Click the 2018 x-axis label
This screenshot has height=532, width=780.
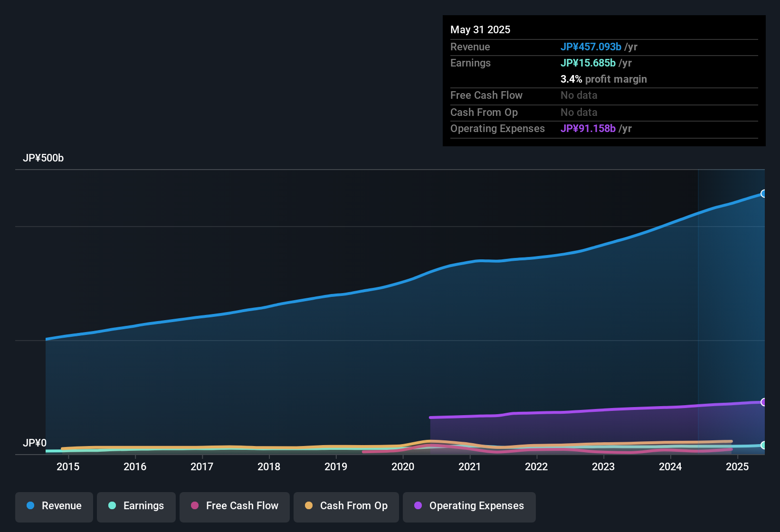pyautogui.click(x=269, y=466)
